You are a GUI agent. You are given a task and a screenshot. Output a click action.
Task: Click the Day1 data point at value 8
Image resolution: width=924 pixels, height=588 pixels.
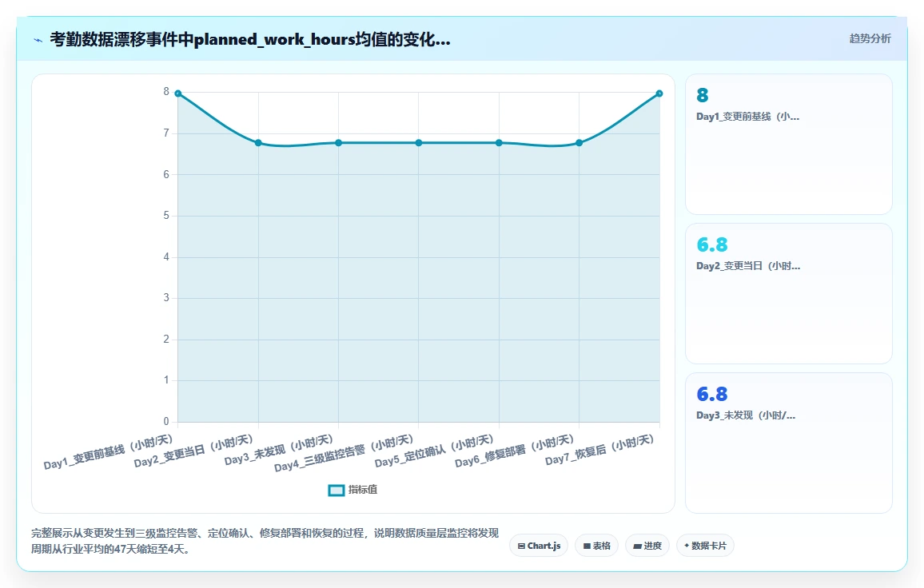[178, 93]
